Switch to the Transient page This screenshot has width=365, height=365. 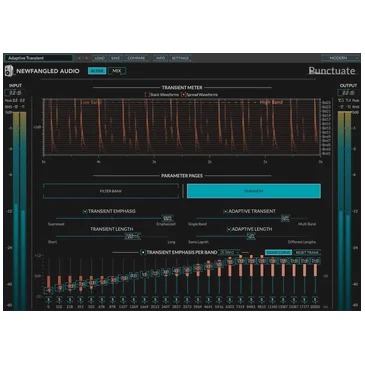click(x=254, y=191)
